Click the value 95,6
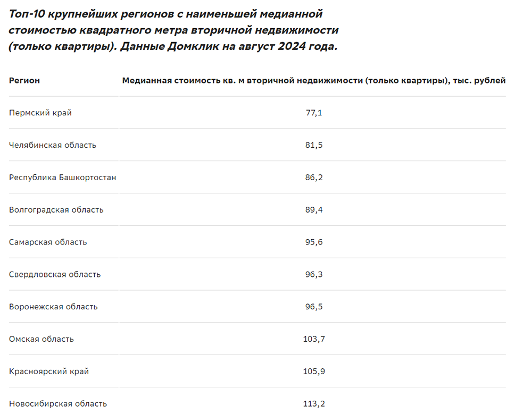 coord(314,242)
